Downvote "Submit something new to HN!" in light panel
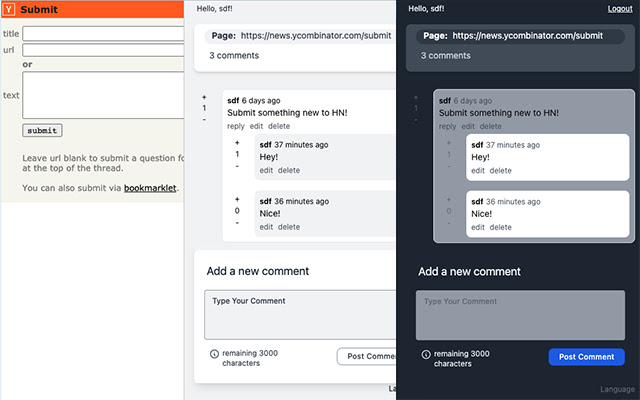Viewport: 640px width, 400px height. [x=204, y=120]
